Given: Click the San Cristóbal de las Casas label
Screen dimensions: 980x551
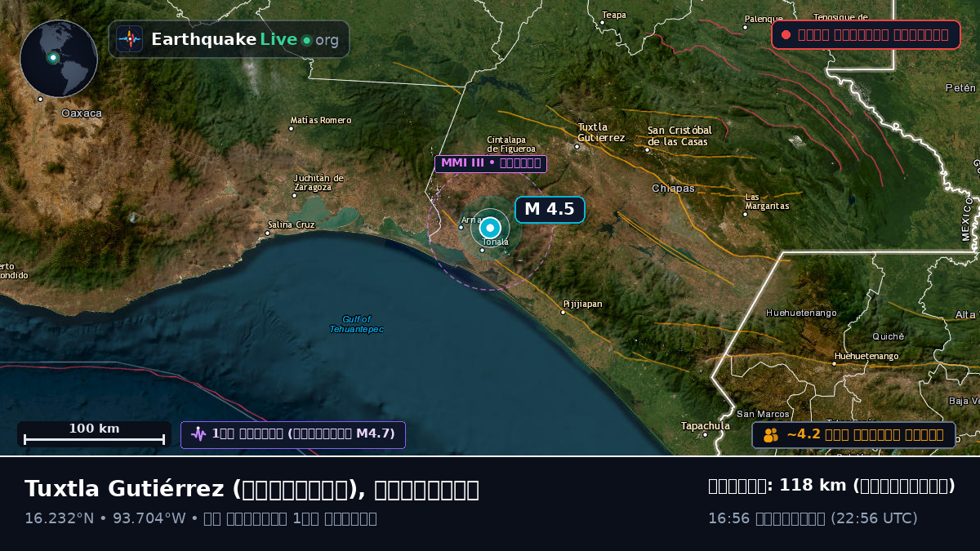Looking at the screenshot, I should pyautogui.click(x=679, y=136).
